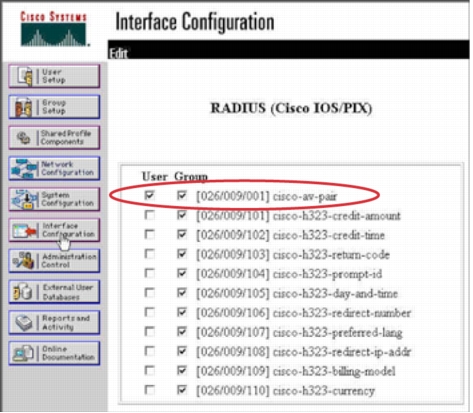473x413 pixels.
Task: Open Administration Control
Action: pos(54,261)
